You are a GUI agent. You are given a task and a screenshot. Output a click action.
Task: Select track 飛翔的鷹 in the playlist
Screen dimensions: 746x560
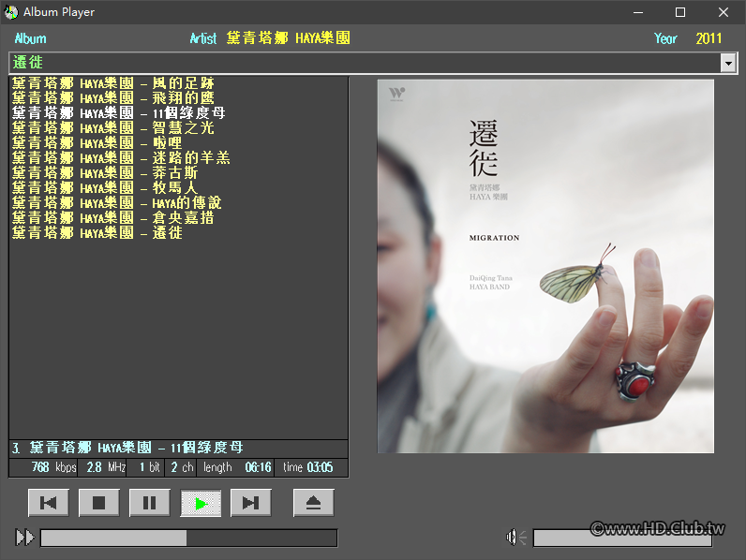coord(113,98)
